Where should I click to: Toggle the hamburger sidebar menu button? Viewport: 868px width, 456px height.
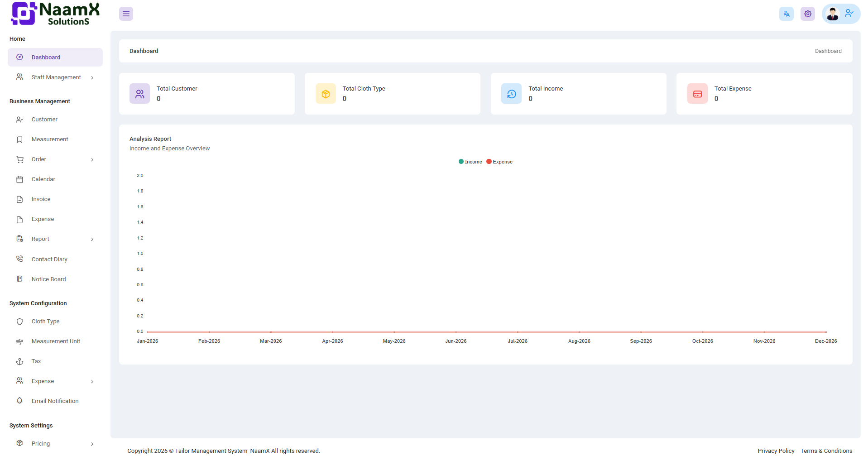[x=126, y=14]
